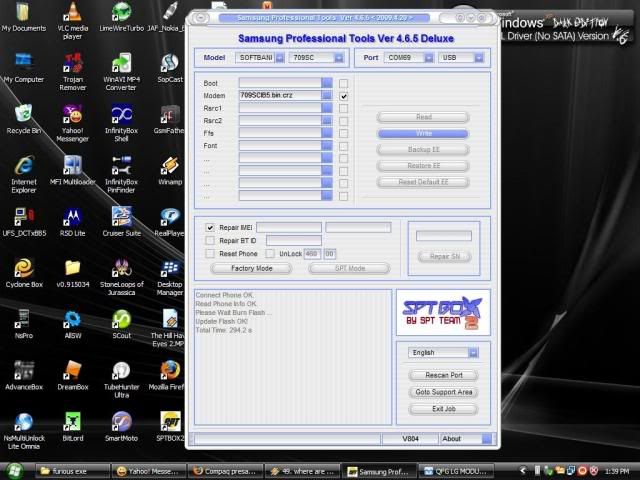Launch TubeHunter Ultra icon
640x480 pixels.
[121, 380]
